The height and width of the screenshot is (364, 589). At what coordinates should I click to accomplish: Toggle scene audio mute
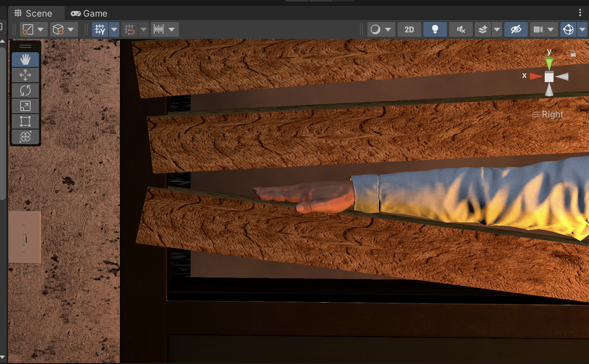tap(461, 29)
